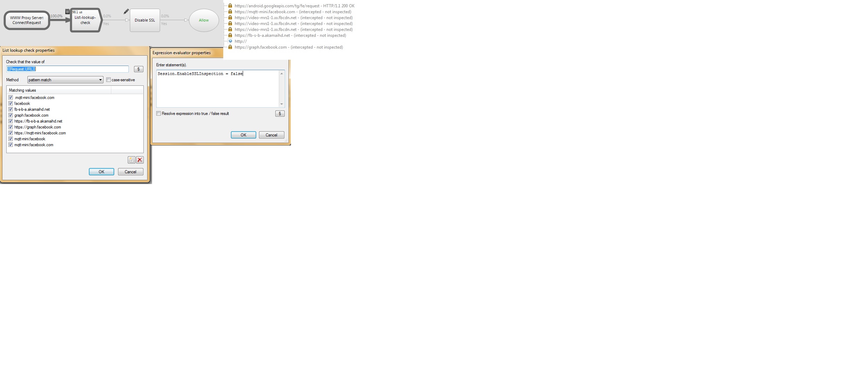
Task: Select List-lookup-check node in the flow
Action: click(85, 20)
